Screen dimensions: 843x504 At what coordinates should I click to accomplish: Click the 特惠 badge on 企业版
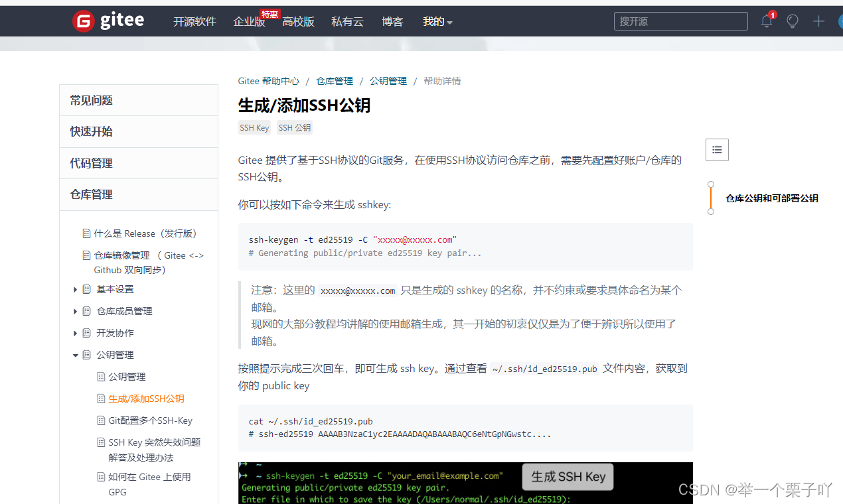point(269,14)
